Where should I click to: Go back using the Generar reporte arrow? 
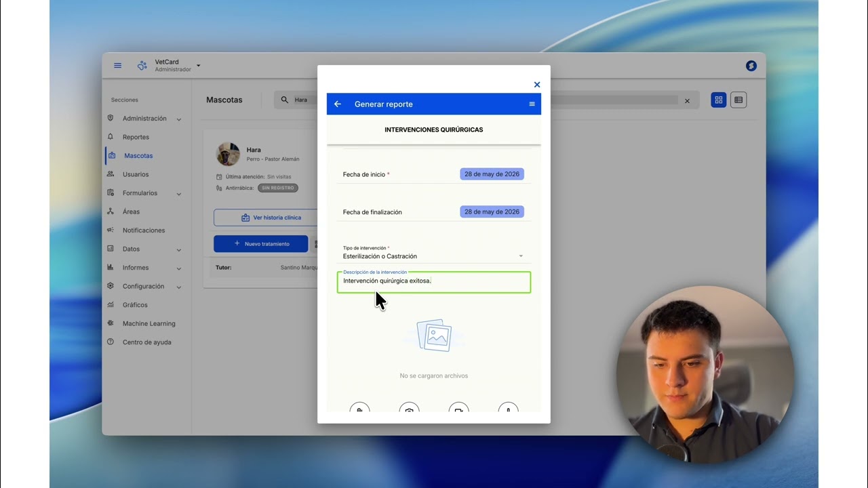coord(338,104)
